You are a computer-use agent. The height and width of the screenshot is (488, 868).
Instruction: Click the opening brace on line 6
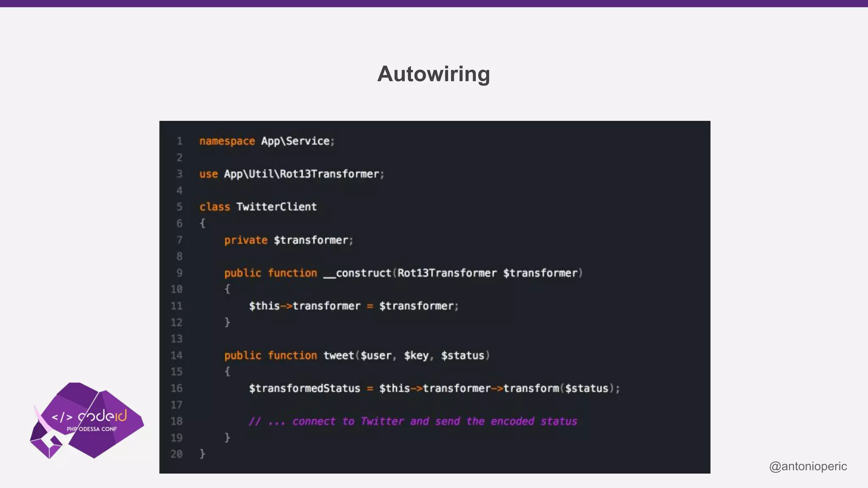(x=203, y=223)
